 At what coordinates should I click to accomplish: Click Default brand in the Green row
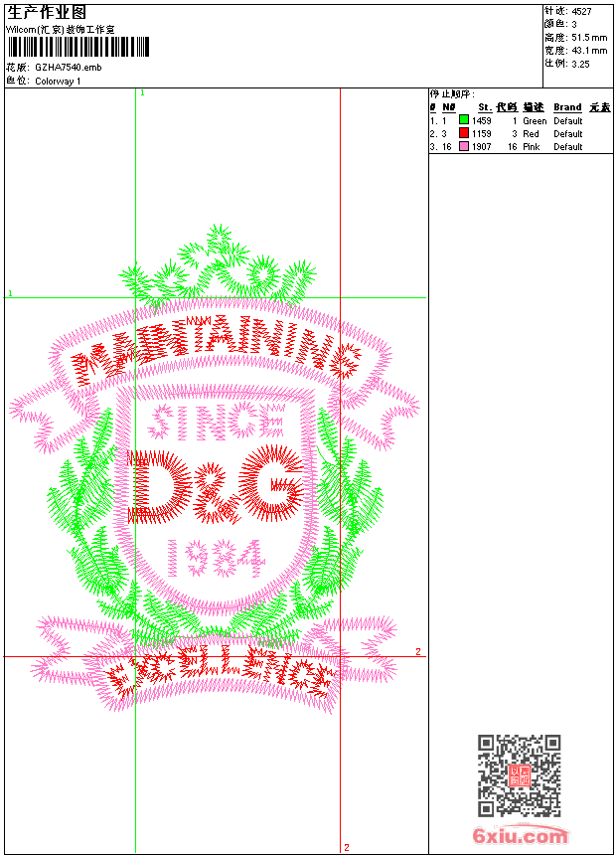568,120
